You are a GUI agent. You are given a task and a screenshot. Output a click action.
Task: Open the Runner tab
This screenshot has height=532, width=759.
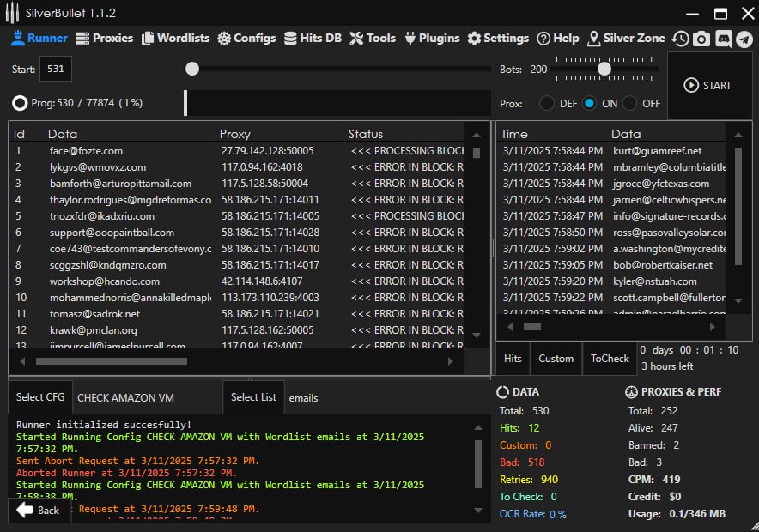pos(39,39)
